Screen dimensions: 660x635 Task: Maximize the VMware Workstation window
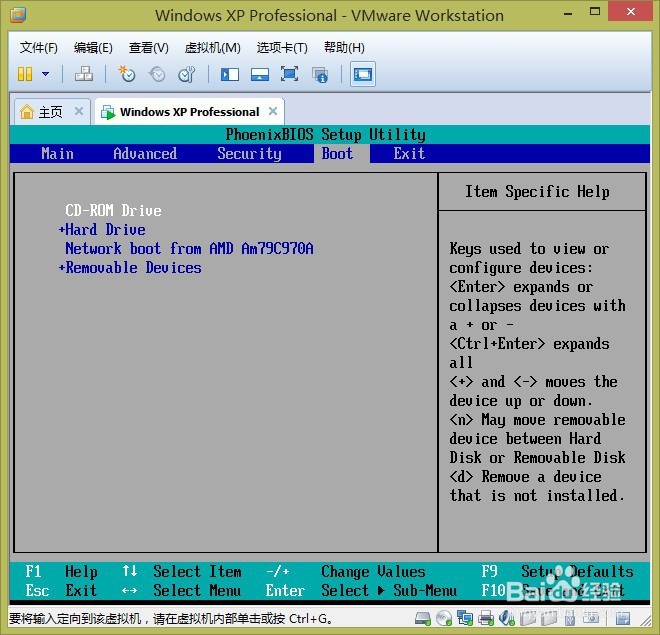click(595, 12)
